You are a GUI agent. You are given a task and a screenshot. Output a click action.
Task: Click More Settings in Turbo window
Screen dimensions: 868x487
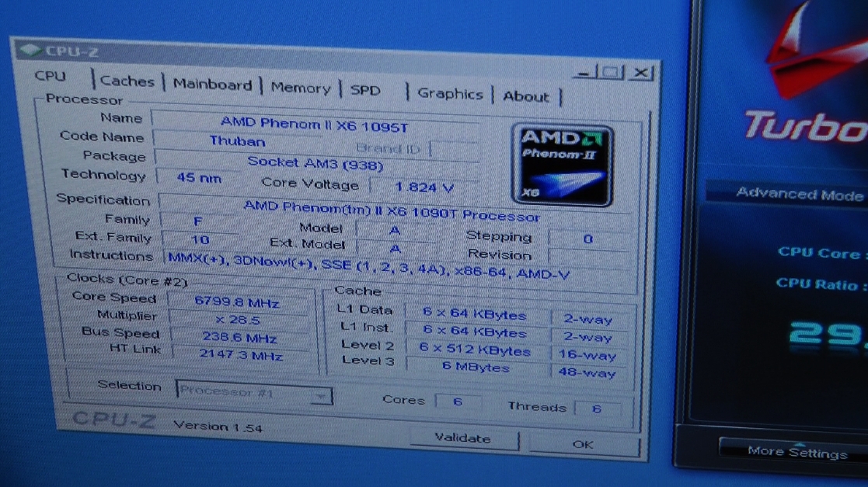coord(797,452)
